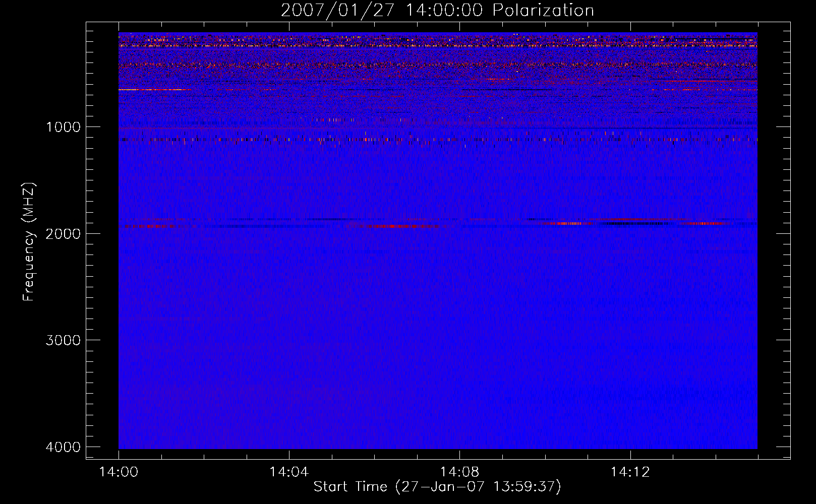
Task: Click the "14:00" time tick label
Action: [119, 472]
